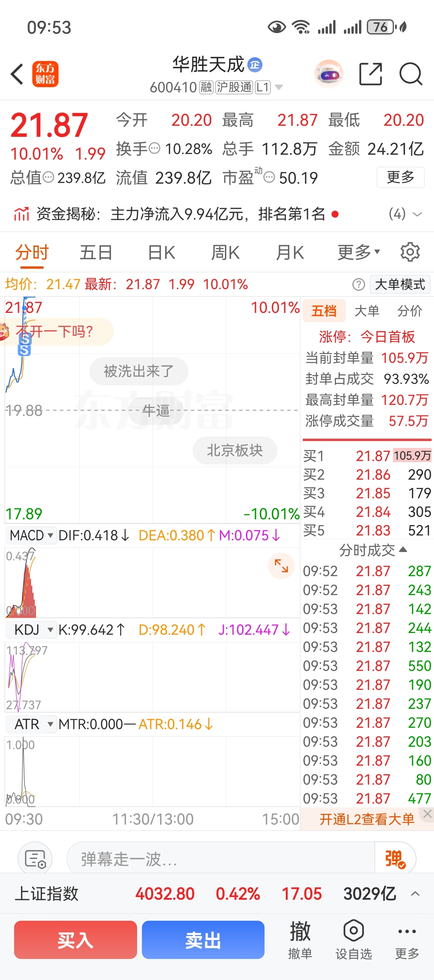Expand the stock code dropdown triangle
The width and height of the screenshot is (434, 980).
click(x=279, y=88)
